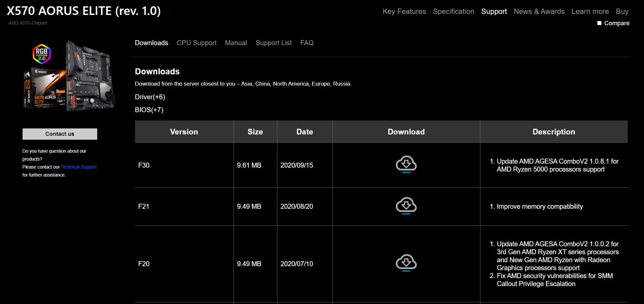Enable the Compare checkbox
This screenshot has height=304, width=644.
(599, 23)
